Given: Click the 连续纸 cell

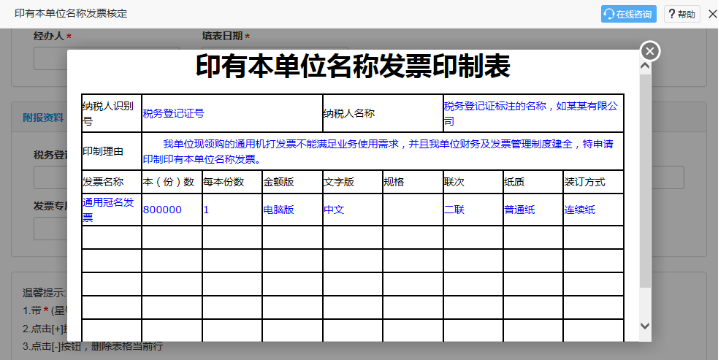Looking at the screenshot, I should coord(593,210).
